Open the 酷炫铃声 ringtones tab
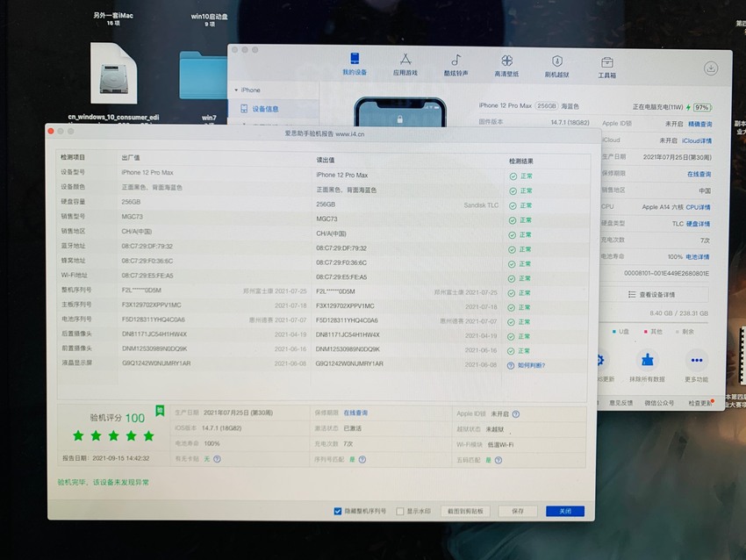Screen dimensions: 746x560 click(455, 65)
